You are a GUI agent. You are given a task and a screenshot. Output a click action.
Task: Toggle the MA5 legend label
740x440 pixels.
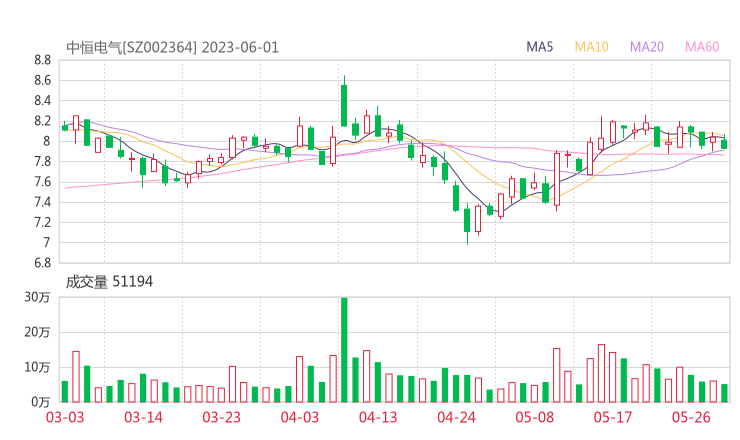click(x=541, y=47)
